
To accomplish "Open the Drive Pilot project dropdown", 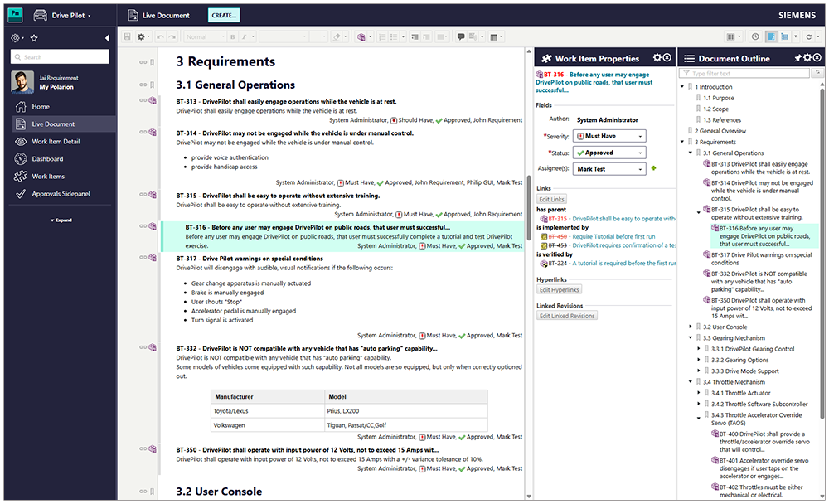I will coord(62,16).
